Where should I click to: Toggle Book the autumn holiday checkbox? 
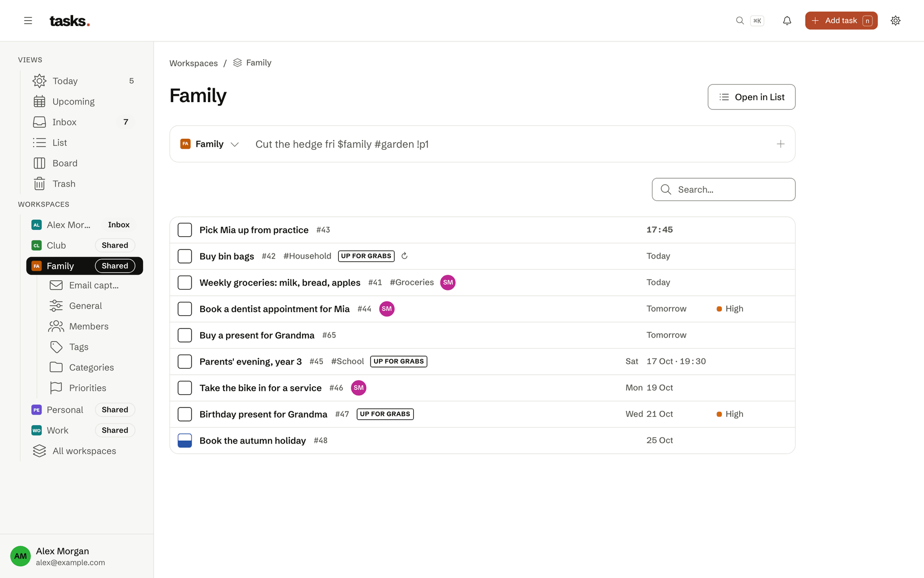185,440
